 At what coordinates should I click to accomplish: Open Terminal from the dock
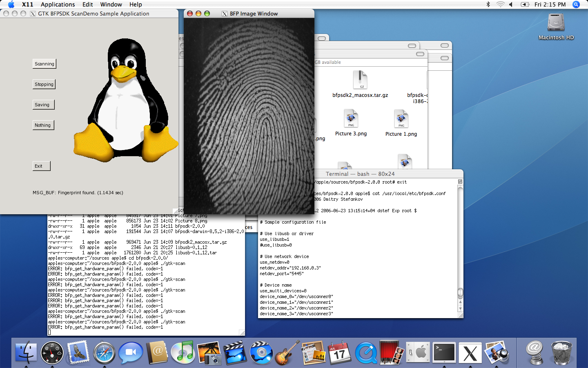(444, 352)
